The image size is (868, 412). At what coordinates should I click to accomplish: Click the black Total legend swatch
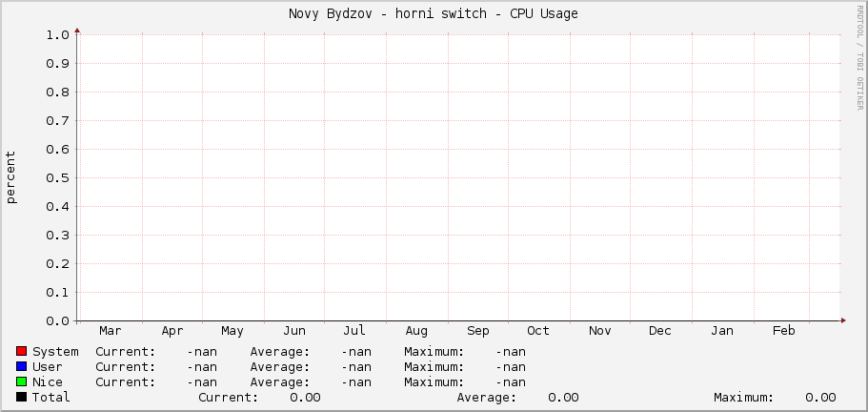(22, 397)
